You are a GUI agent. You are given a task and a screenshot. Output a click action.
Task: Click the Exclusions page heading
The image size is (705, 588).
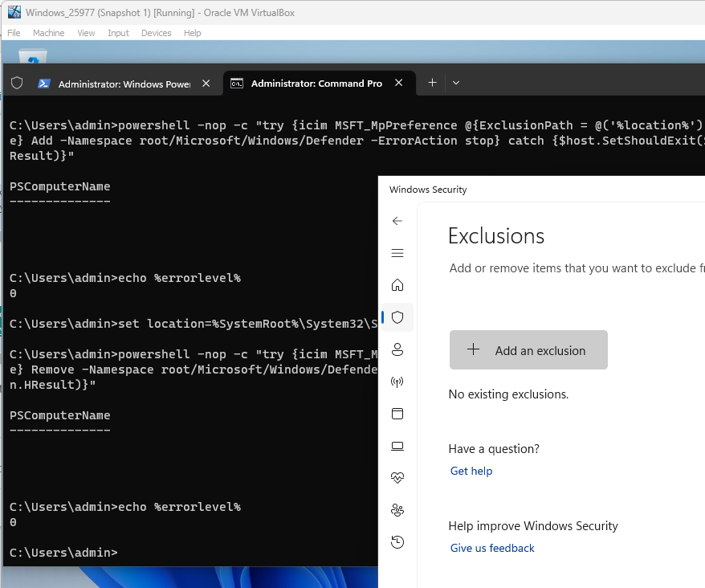point(496,235)
